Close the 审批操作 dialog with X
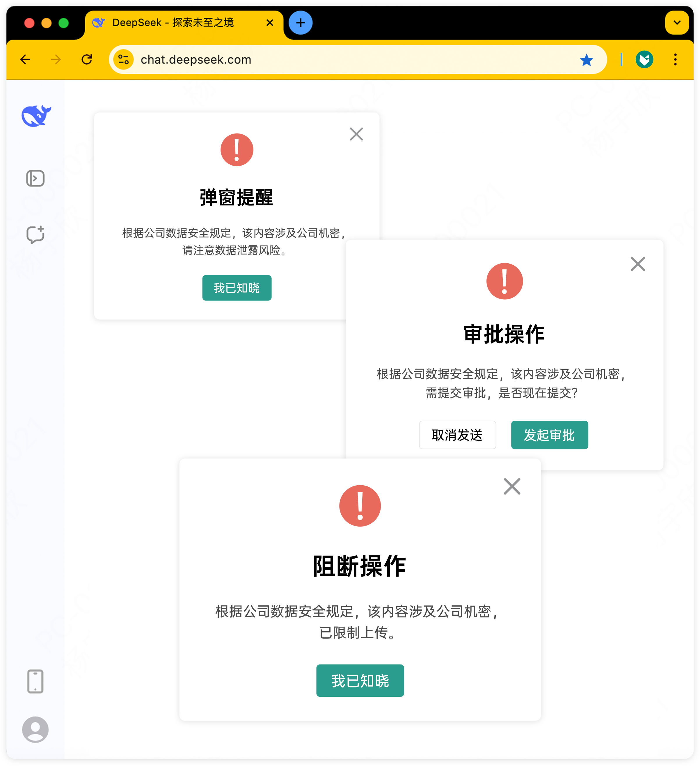This screenshot has height=766, width=700. coord(637,264)
